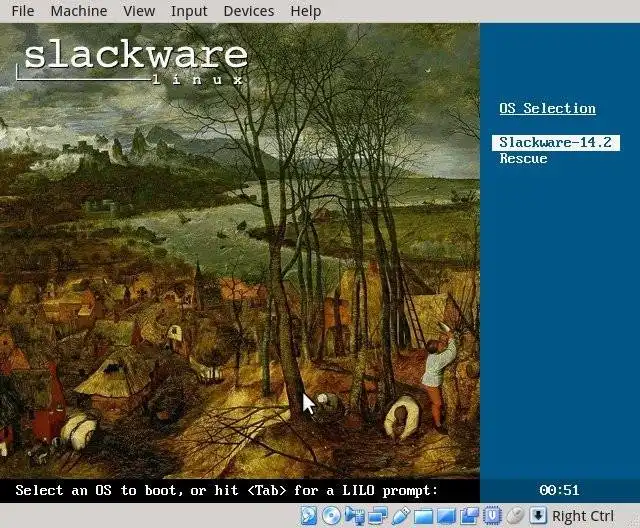
Task: Click the display settings status icon
Action: (x=446, y=517)
